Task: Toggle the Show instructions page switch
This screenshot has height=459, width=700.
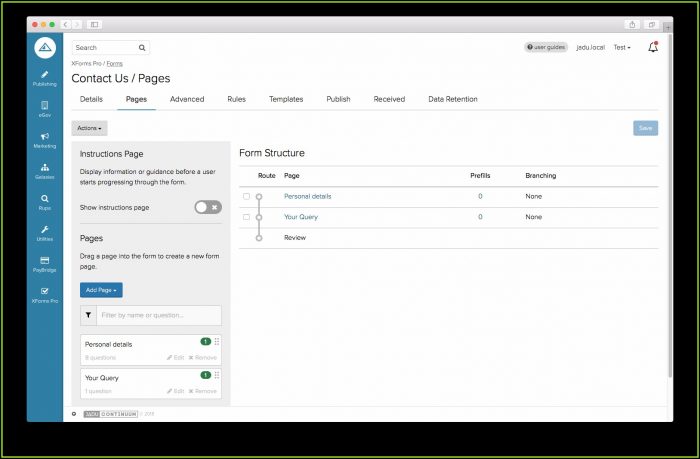Action: pyautogui.click(x=207, y=207)
